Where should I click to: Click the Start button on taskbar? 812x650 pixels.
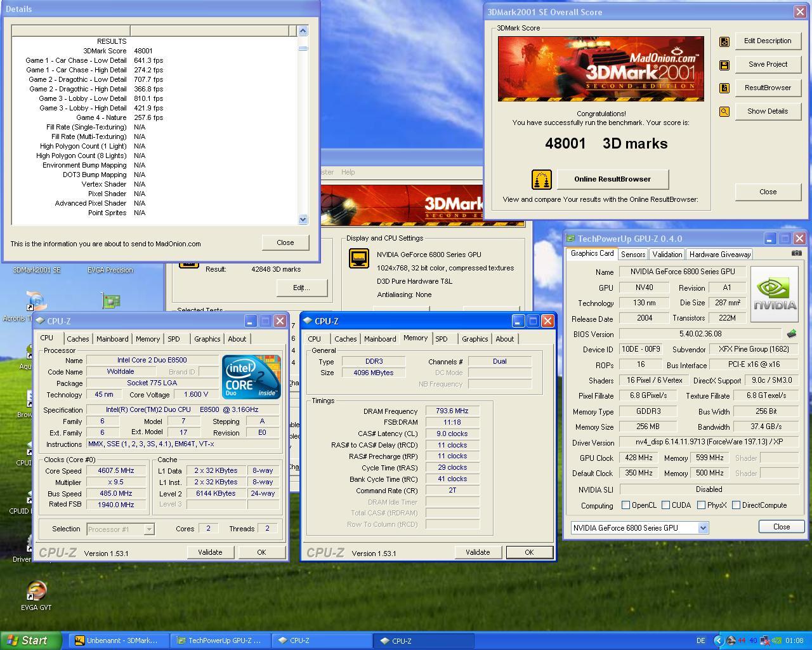click(x=31, y=640)
